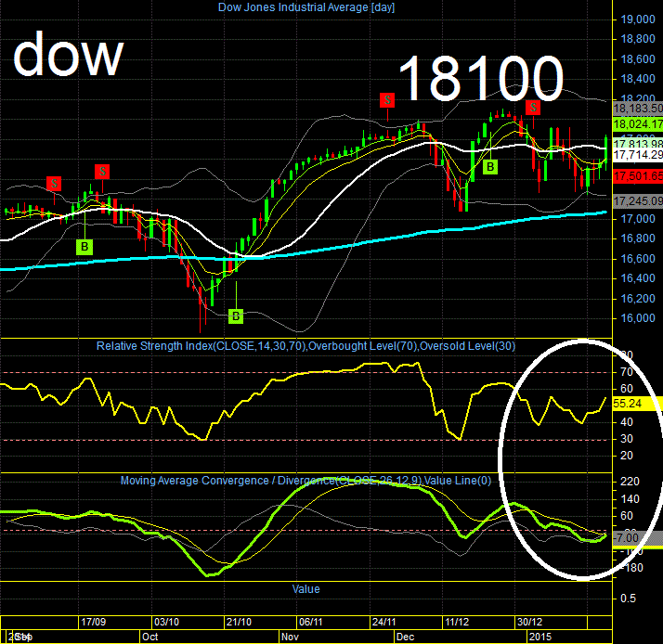Click the 18,183.50 upper band price label

coord(638,109)
